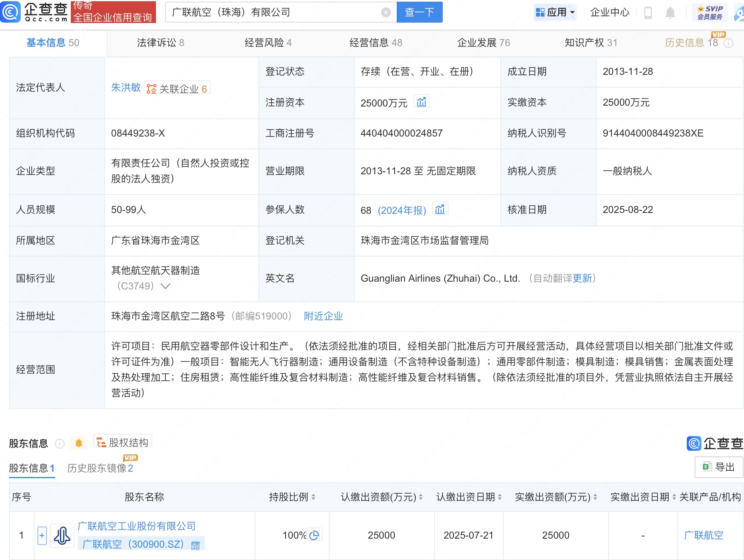Image resolution: width=744 pixels, height=560 pixels.
Task: Select the approval date 2025-08-22
Action: click(x=628, y=210)
